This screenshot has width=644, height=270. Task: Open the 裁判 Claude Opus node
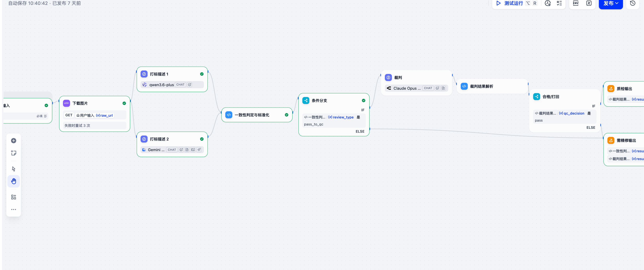[416, 83]
